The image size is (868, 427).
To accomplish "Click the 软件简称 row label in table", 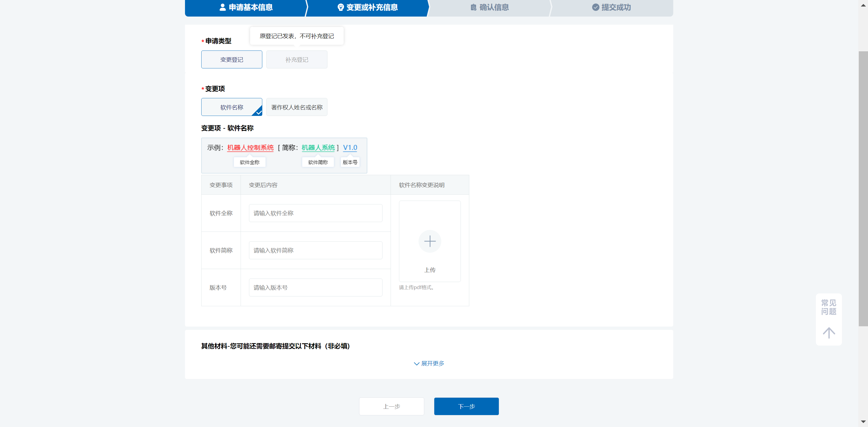I will [x=221, y=250].
